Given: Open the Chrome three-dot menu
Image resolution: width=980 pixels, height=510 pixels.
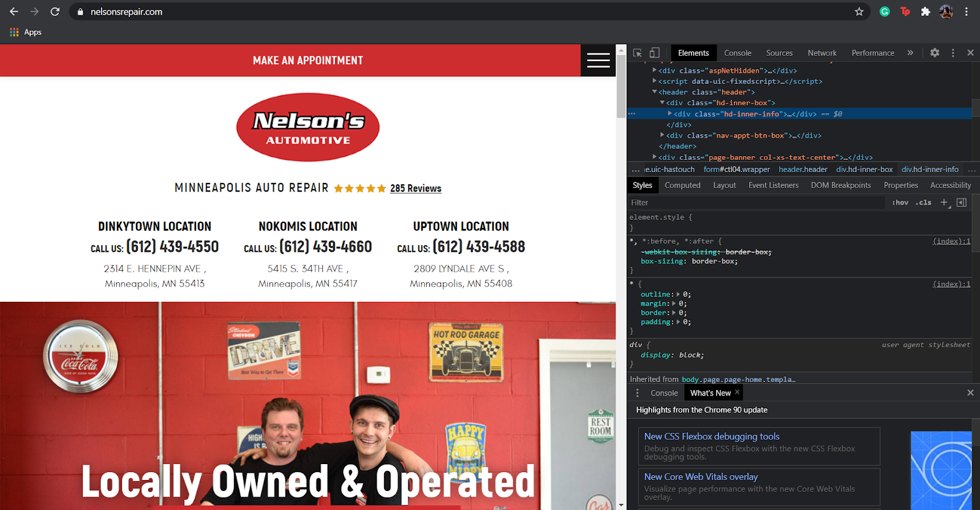Looking at the screenshot, I should coord(967,12).
